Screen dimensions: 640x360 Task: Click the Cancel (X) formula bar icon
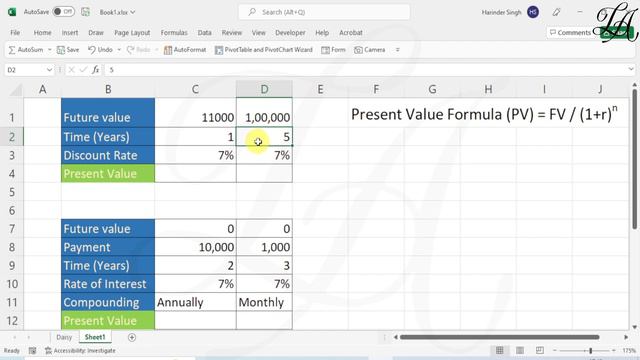71,70
